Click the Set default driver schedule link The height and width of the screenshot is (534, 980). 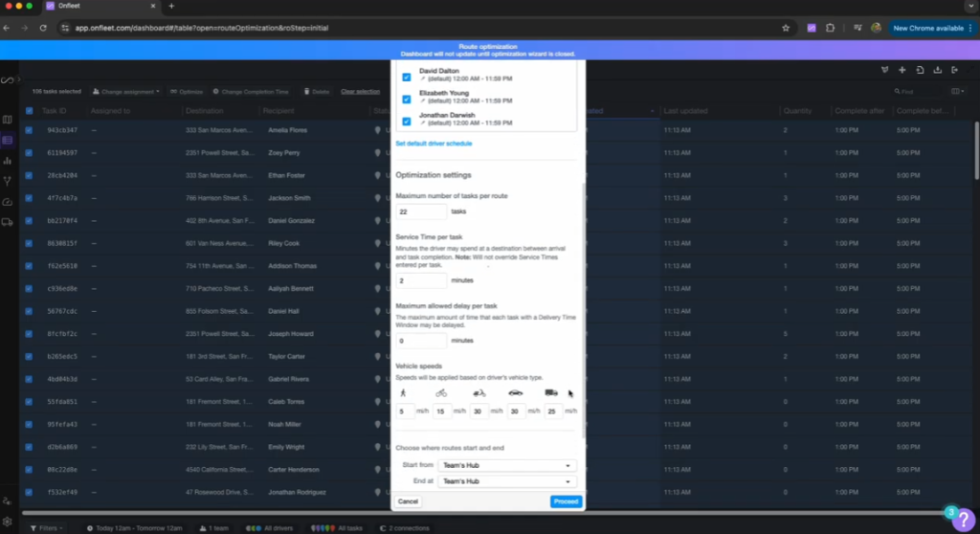point(434,144)
